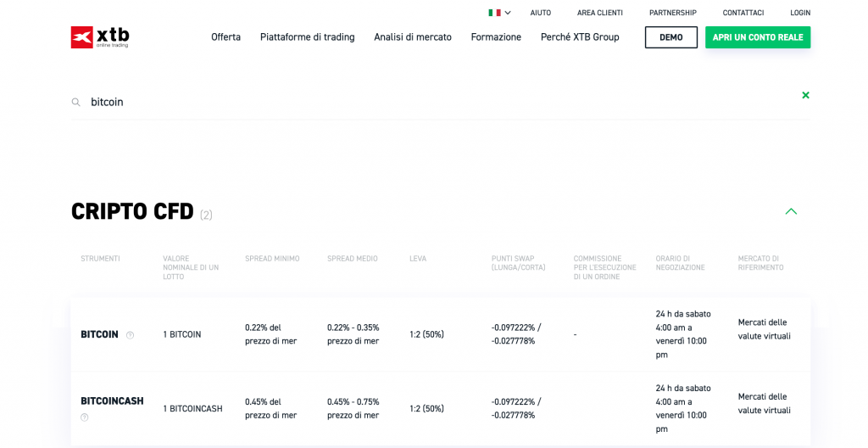Click the ORARIO DI NEGOZIAZIONE header
Screen dimensions: 868x448
681,263
